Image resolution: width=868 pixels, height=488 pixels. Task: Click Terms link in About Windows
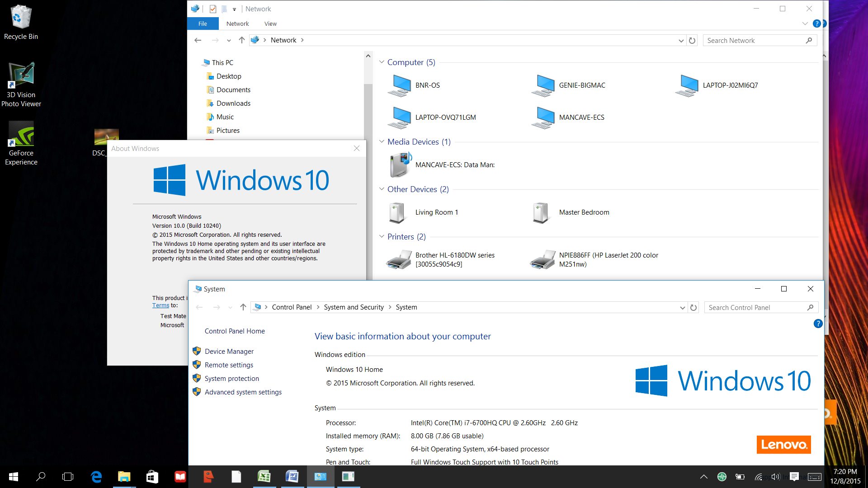[160, 305]
